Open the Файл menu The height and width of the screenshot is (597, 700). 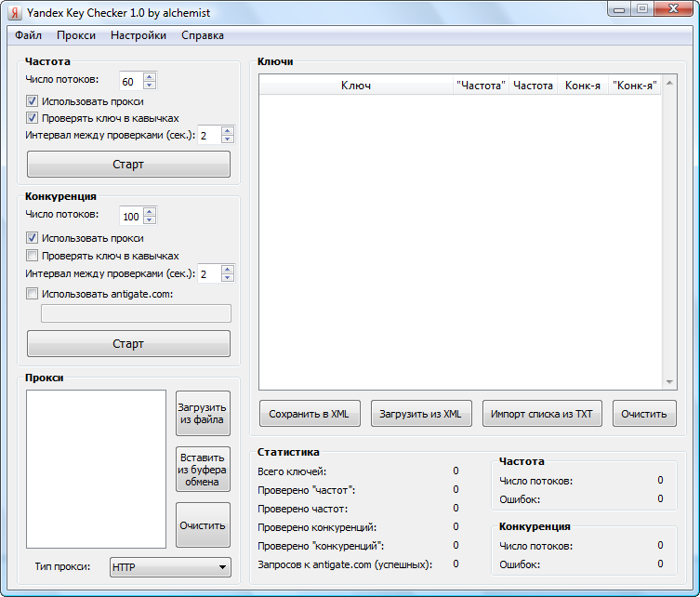(x=28, y=35)
